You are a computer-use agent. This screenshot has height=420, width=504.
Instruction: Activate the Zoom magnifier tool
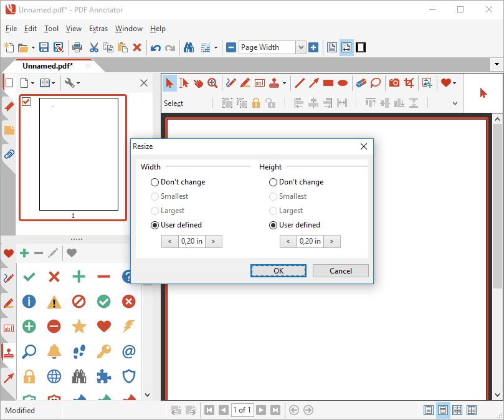coord(212,83)
